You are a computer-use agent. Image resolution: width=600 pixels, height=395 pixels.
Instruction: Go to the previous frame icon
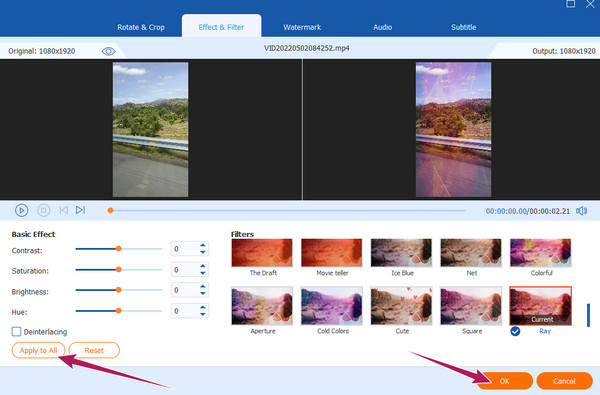pyautogui.click(x=64, y=210)
